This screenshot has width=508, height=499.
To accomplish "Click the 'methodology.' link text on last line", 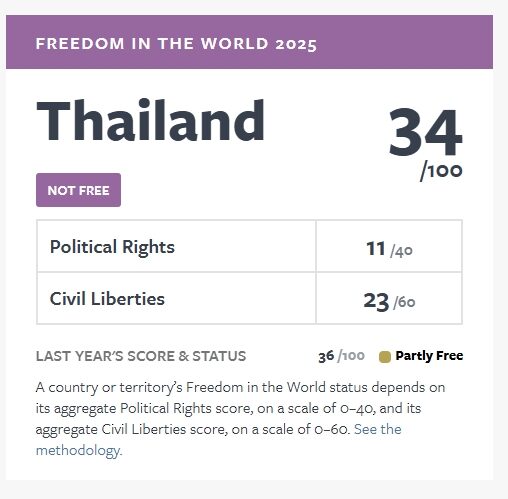I will pos(79,451).
